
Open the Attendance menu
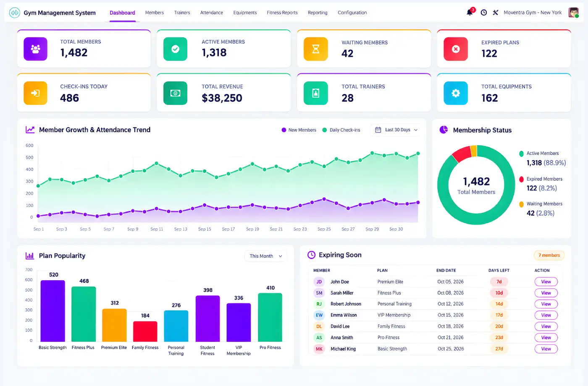[212, 13]
